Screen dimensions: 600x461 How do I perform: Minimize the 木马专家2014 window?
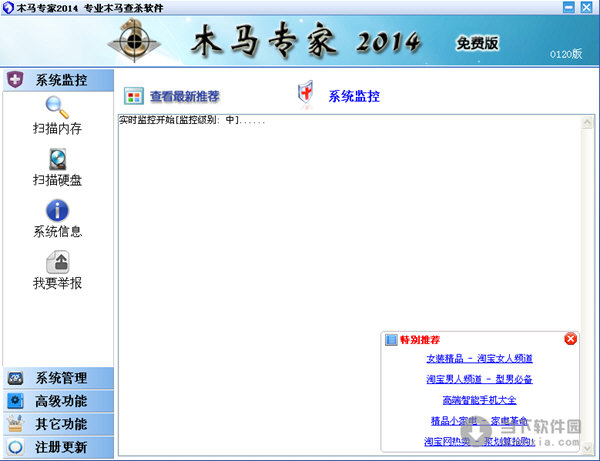(x=569, y=7)
